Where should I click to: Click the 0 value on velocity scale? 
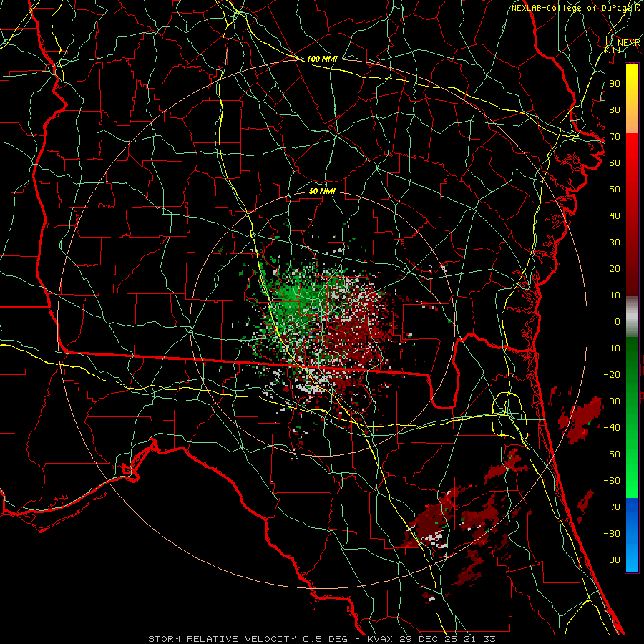(618, 321)
